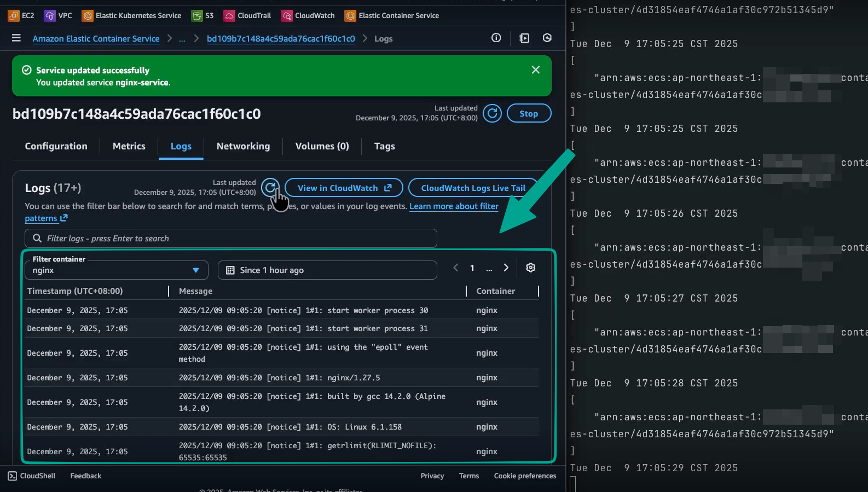Expand the Filter container nginx dropdown
The height and width of the screenshot is (492, 868).
pos(116,270)
